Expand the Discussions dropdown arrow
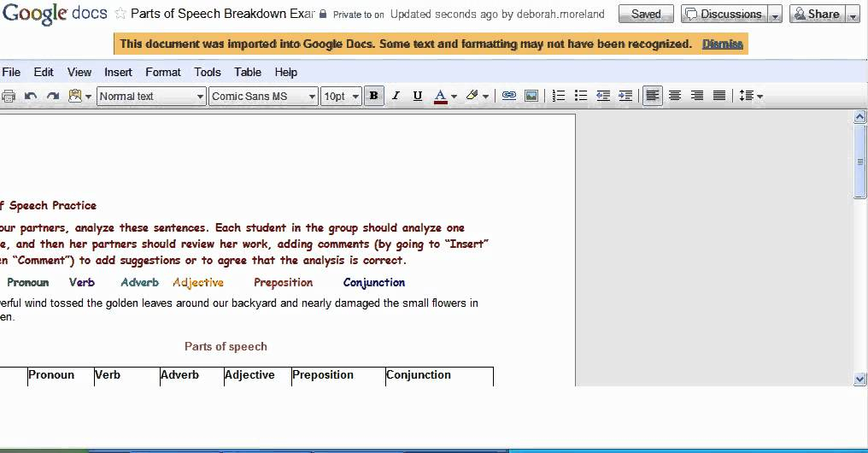This screenshot has height=453, width=868. click(775, 15)
